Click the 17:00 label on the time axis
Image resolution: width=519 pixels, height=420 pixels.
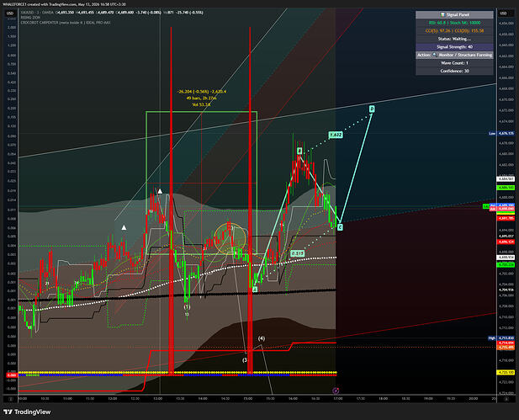tap(338, 399)
